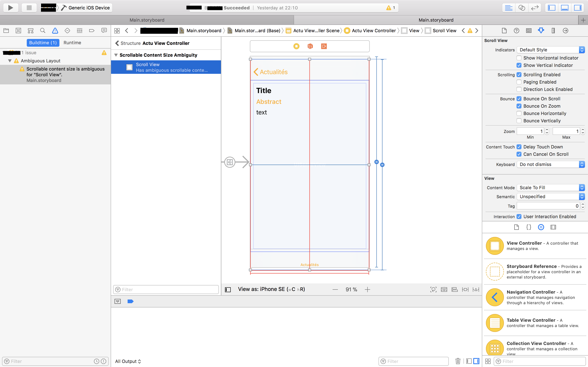
Task: Open the Keyboard Do not dismiss dropdown
Action: click(x=551, y=164)
